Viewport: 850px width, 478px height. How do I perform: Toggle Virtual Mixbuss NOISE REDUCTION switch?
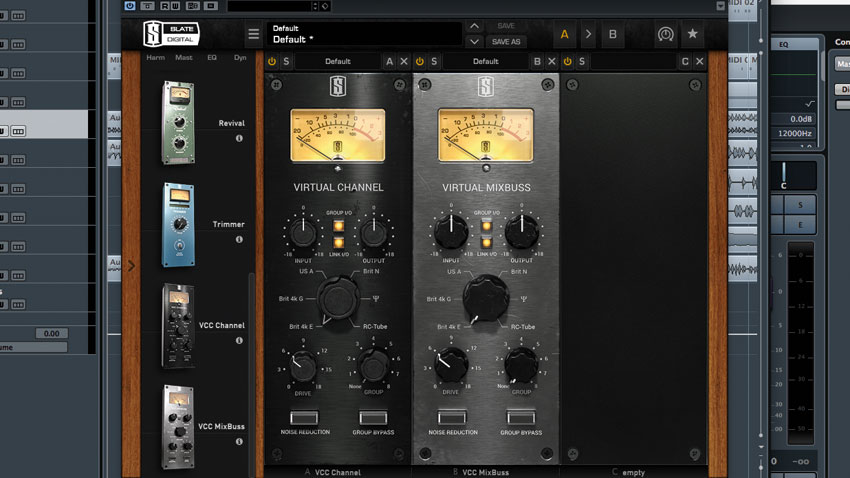pos(452,417)
